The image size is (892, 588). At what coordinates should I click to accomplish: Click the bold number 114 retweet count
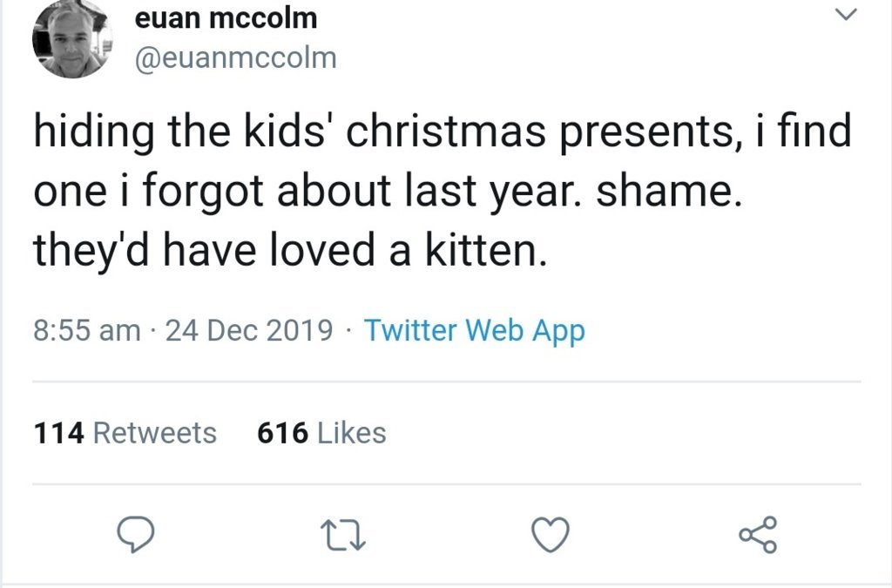[x=58, y=433]
